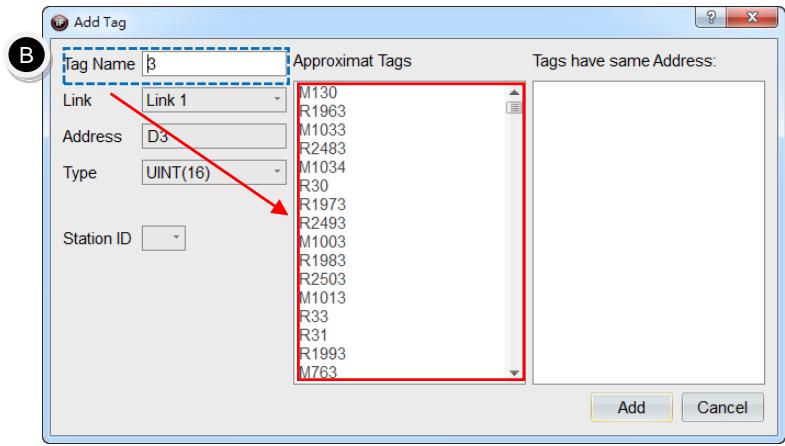Click the Address field showing D3

(x=214, y=136)
